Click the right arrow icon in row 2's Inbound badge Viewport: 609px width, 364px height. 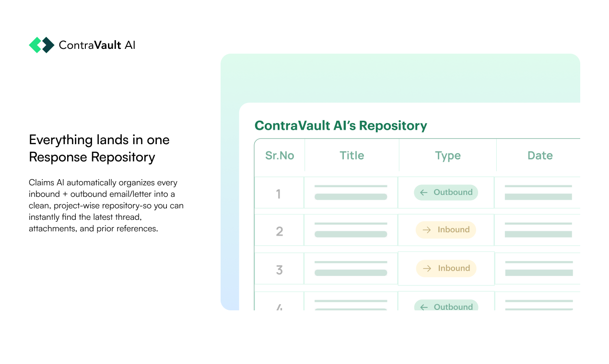(x=426, y=230)
